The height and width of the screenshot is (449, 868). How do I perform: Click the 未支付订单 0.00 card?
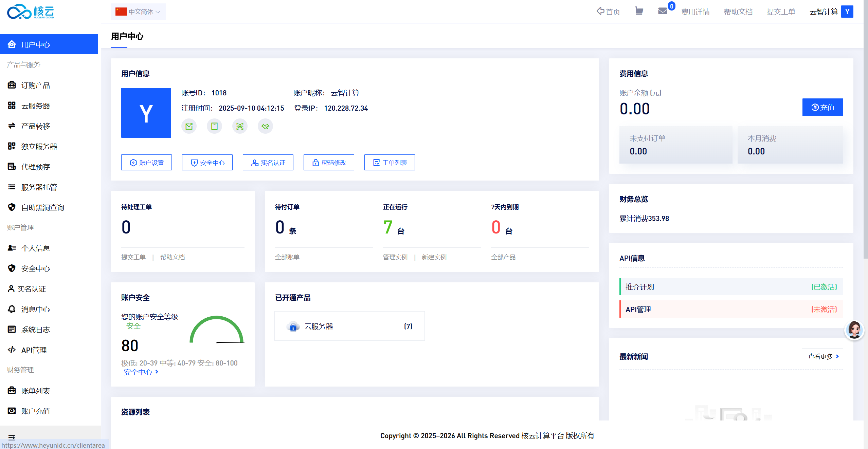(x=676, y=145)
